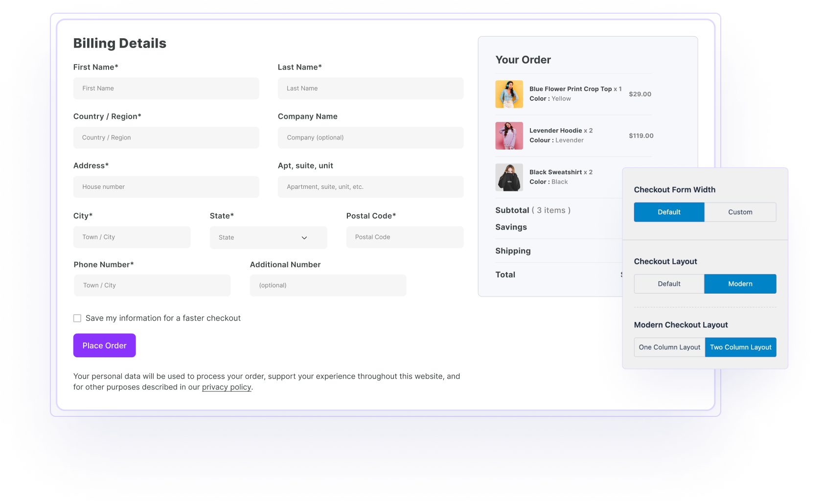Click the Shipping row label

513,251
